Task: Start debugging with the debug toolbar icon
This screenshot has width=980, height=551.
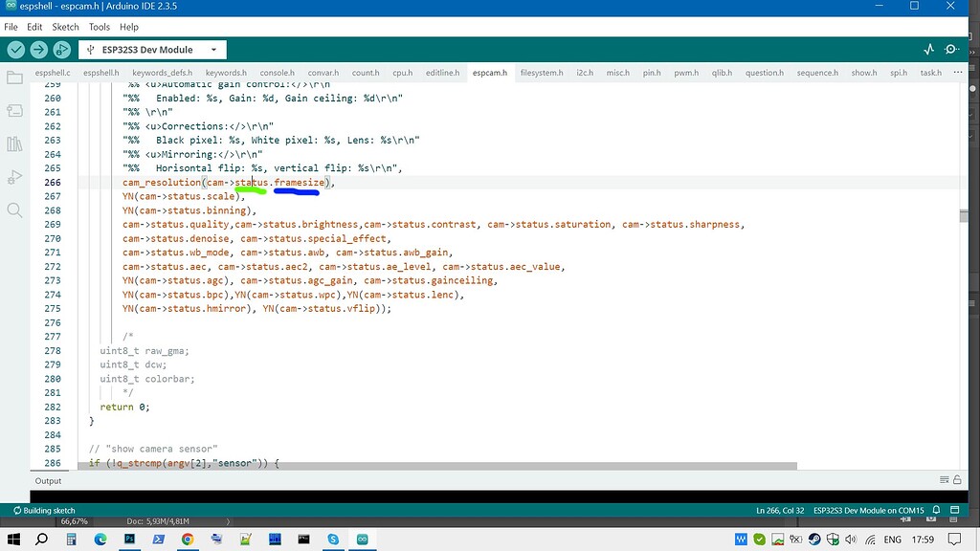Action: pyautogui.click(x=63, y=49)
